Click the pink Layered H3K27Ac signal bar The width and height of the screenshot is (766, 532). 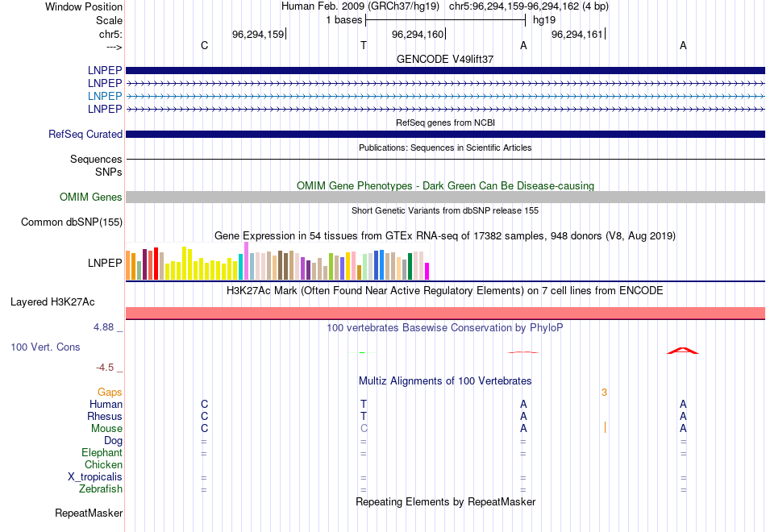click(445, 313)
